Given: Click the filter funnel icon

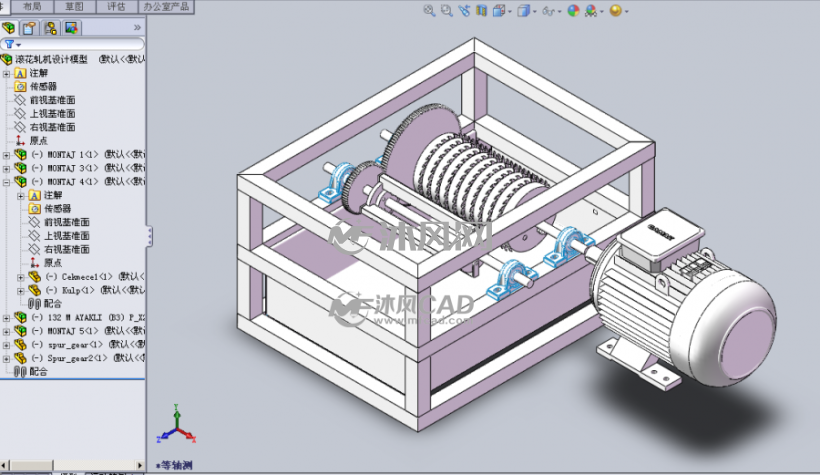Looking at the screenshot, I should tap(9, 44).
